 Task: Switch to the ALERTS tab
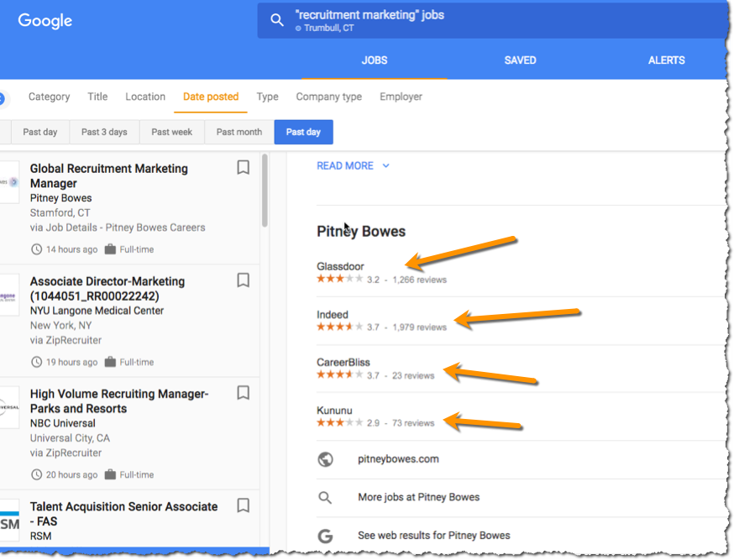666,60
